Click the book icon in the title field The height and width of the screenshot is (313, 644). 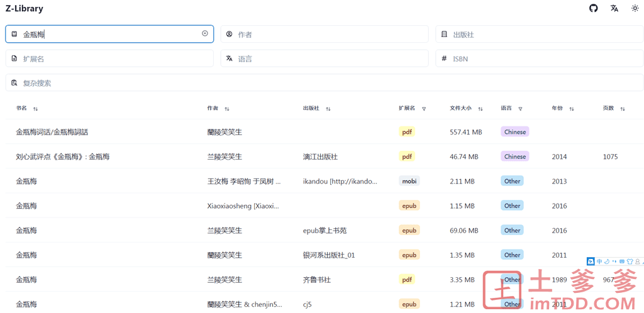[x=14, y=34]
